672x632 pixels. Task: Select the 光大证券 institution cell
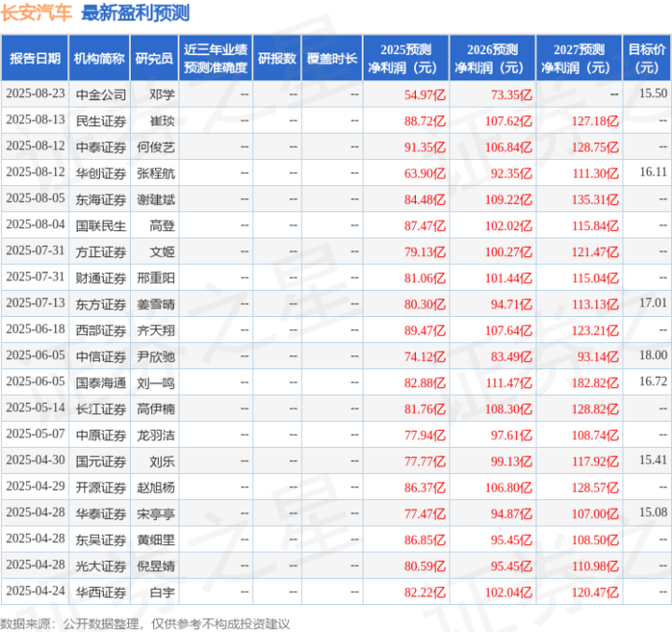click(101, 567)
